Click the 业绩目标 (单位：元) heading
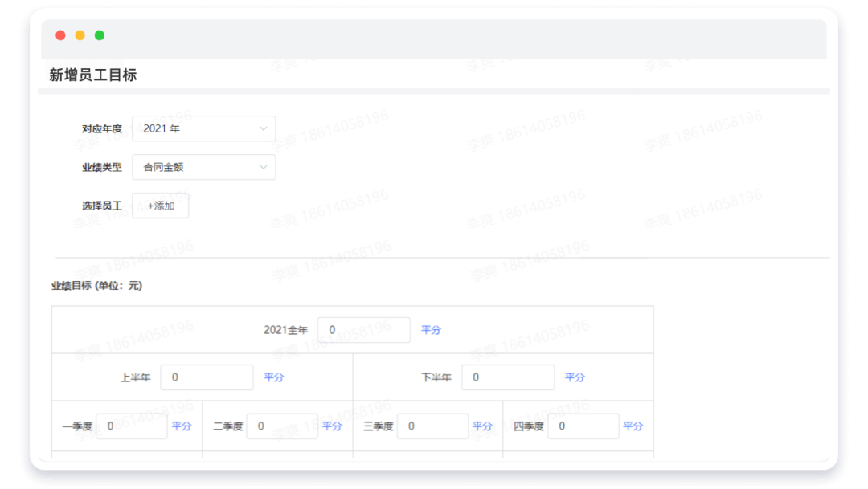 97,285
